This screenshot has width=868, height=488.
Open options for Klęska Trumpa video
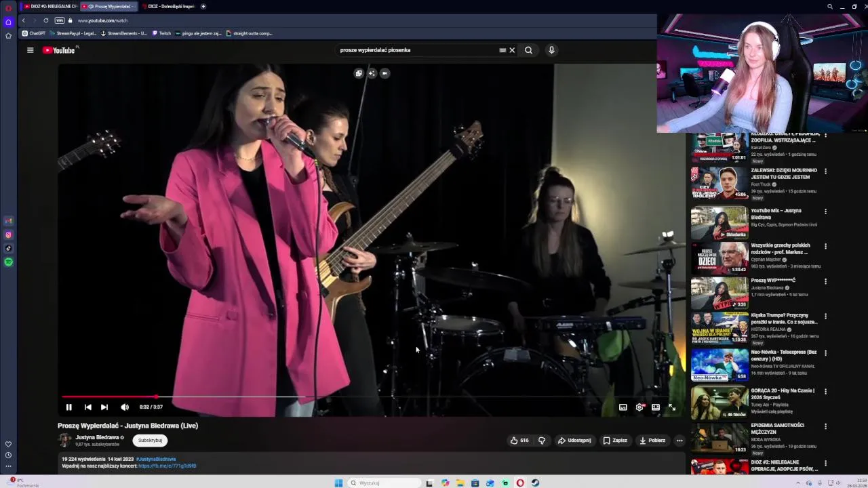(x=825, y=317)
